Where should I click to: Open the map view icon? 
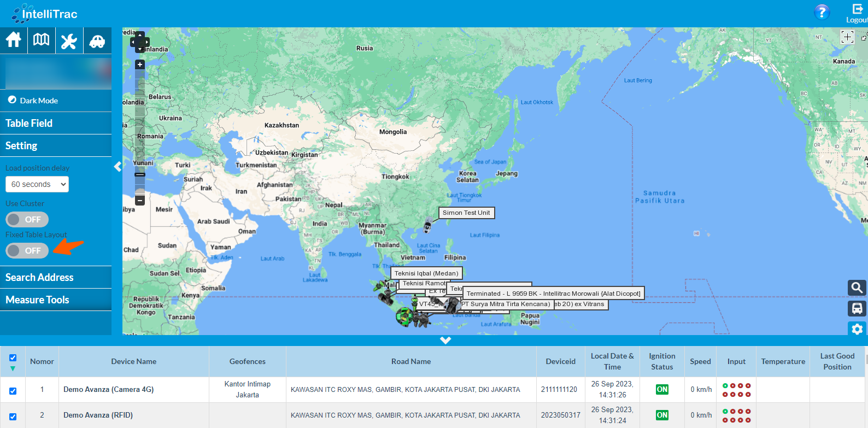point(42,40)
